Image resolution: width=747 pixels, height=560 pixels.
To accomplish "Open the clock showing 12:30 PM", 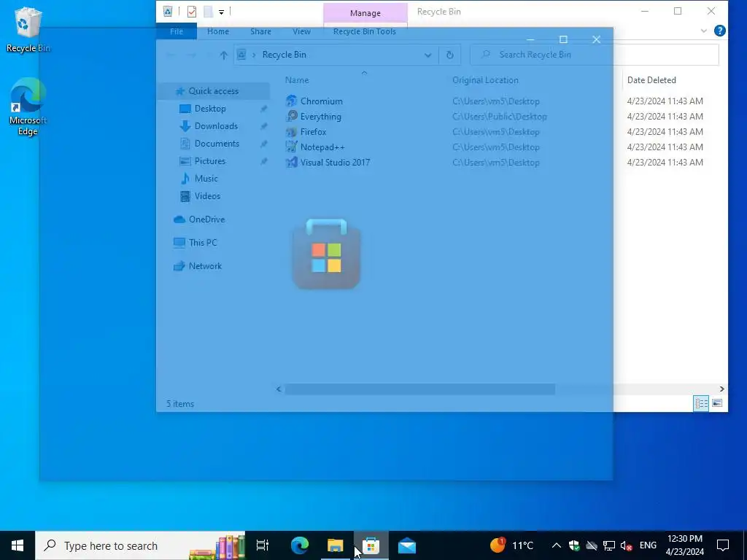I will click(684, 545).
